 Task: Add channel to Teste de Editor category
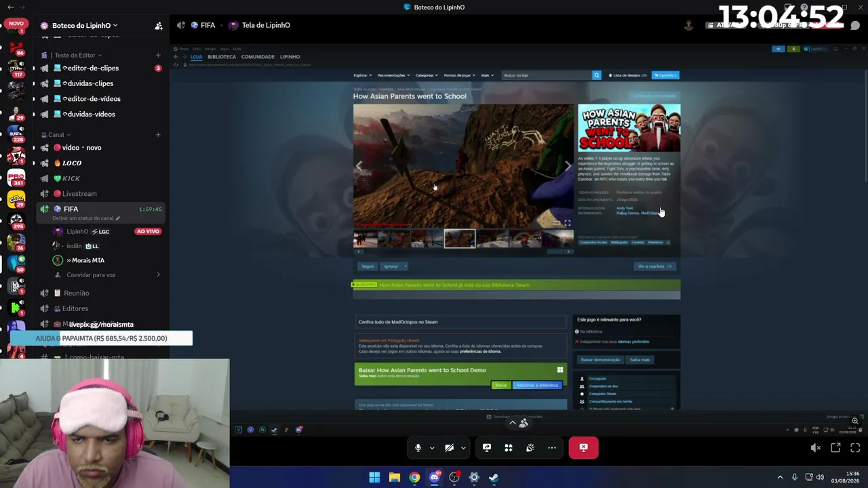tap(158, 55)
